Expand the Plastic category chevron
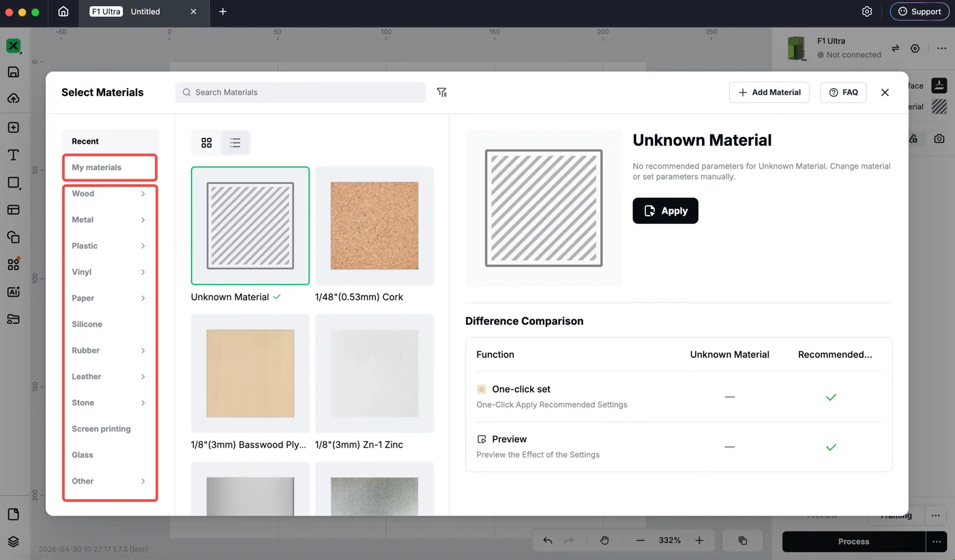 pos(143,246)
